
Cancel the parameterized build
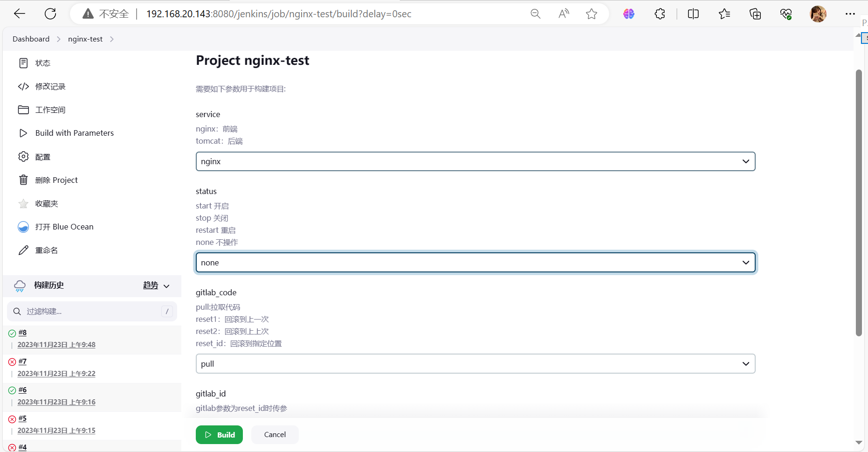[x=275, y=435]
